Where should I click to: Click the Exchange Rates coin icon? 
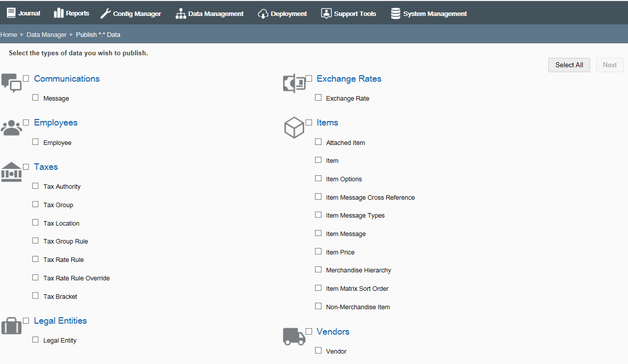(x=294, y=83)
